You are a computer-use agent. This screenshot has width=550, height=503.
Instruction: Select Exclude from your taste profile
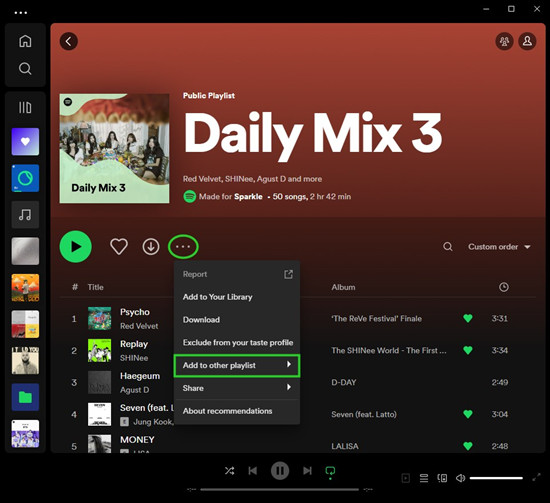coord(237,343)
